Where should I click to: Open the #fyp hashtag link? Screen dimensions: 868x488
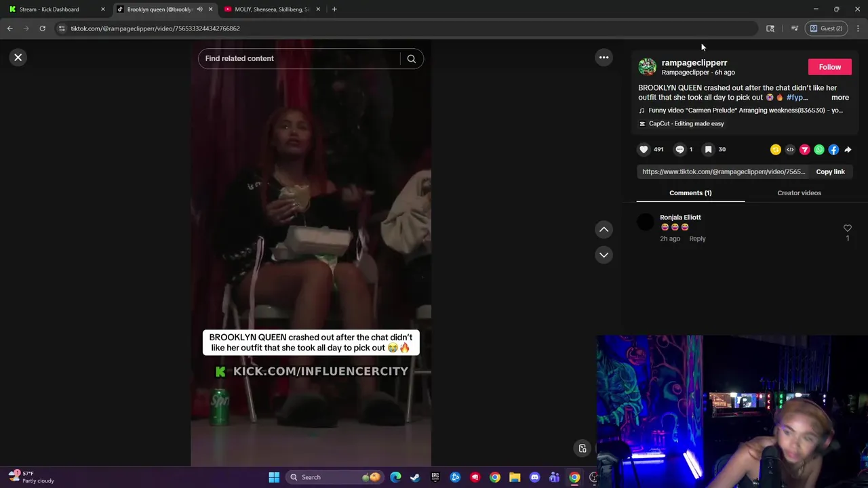click(x=797, y=98)
